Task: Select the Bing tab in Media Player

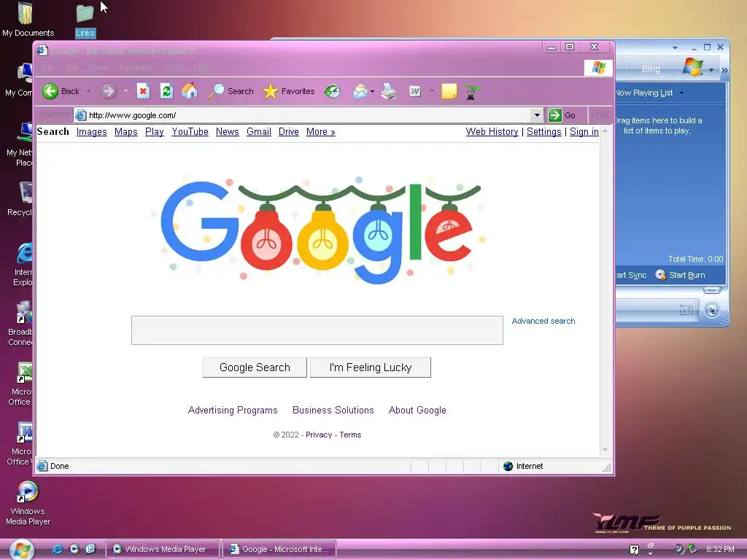Action: [x=651, y=69]
